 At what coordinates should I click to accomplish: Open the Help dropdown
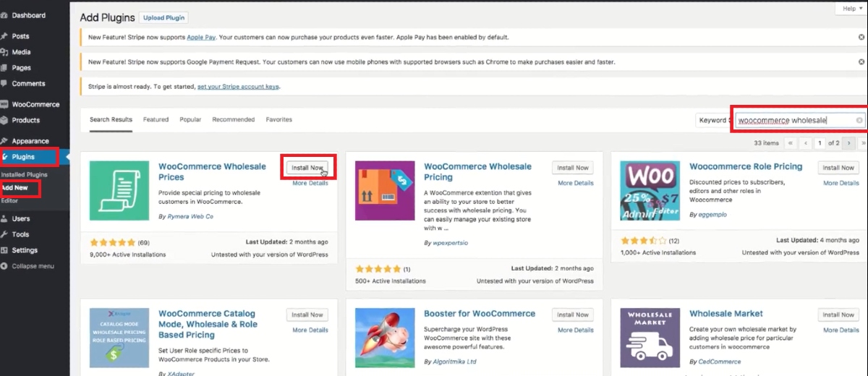click(x=851, y=8)
